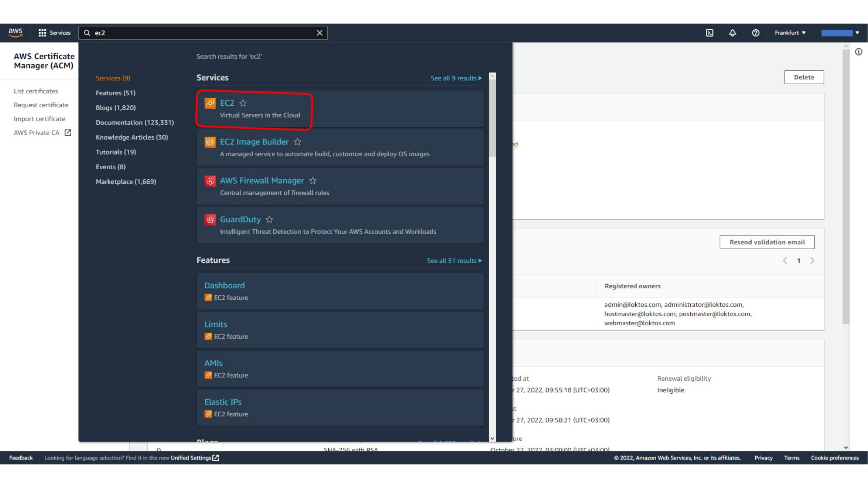Open Unified Settings footer link
The width and height of the screenshot is (868, 488).
click(x=195, y=458)
